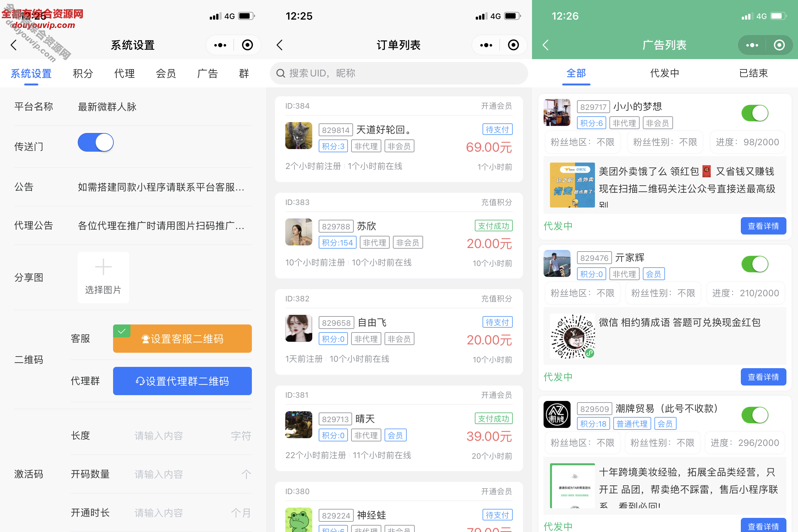Click 进度：296/2000 progress box
Viewport: 798px width, 532px height.
pyautogui.click(x=745, y=443)
